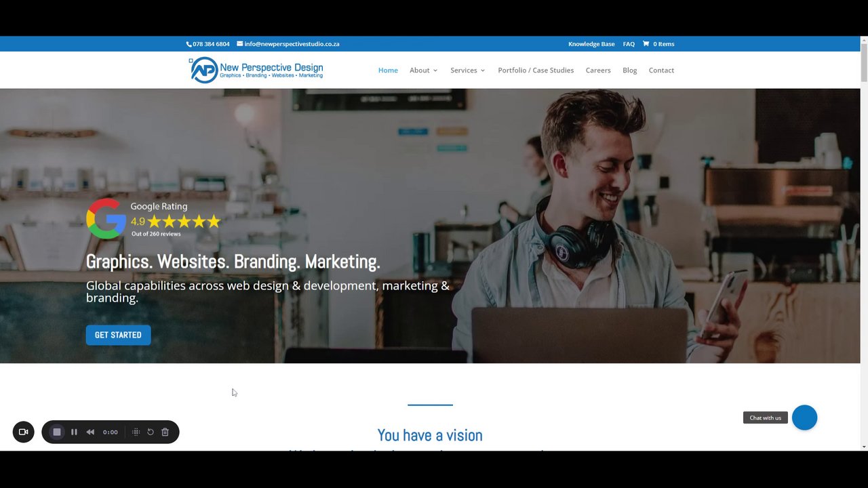Open the blue chat bubble button
The width and height of the screenshot is (868, 488).
(804, 418)
